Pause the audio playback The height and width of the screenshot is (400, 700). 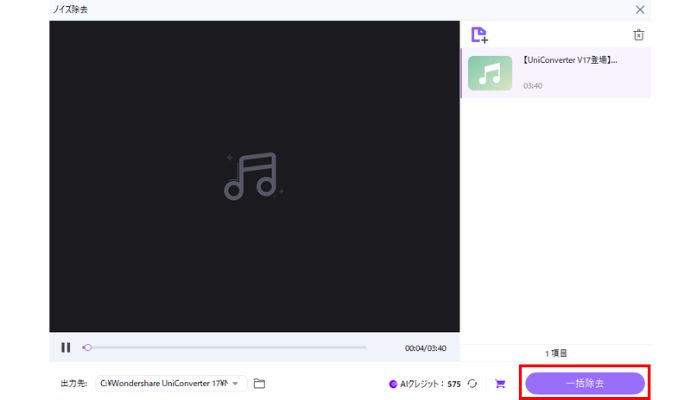point(65,348)
